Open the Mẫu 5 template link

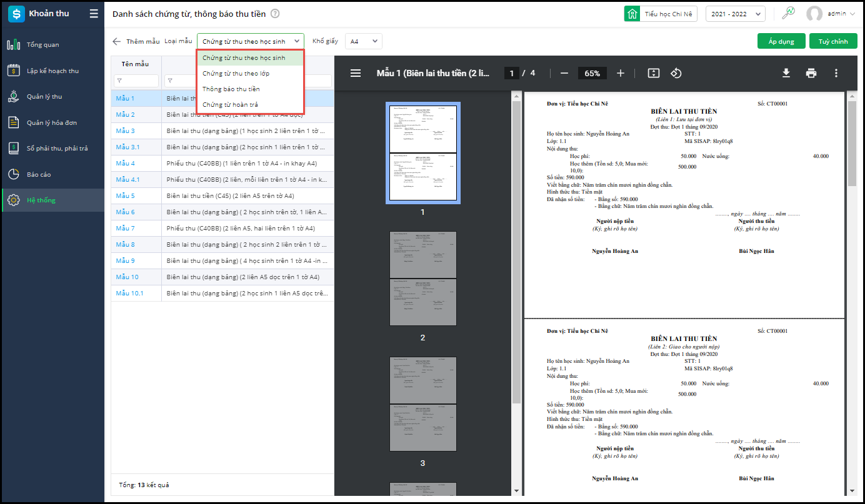click(125, 196)
